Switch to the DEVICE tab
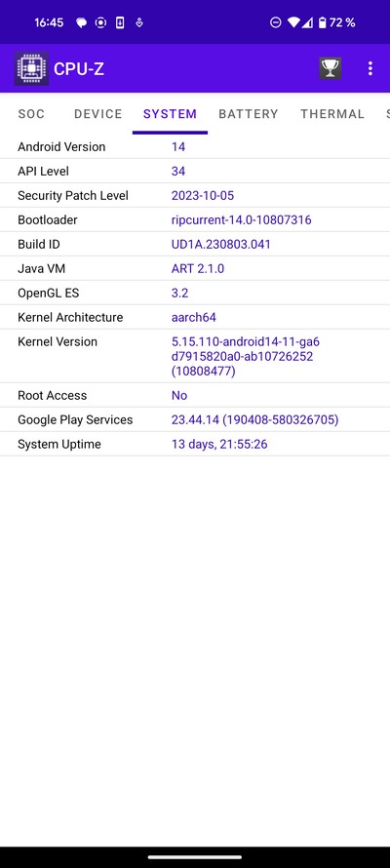The height and width of the screenshot is (868, 390). pyautogui.click(x=97, y=114)
